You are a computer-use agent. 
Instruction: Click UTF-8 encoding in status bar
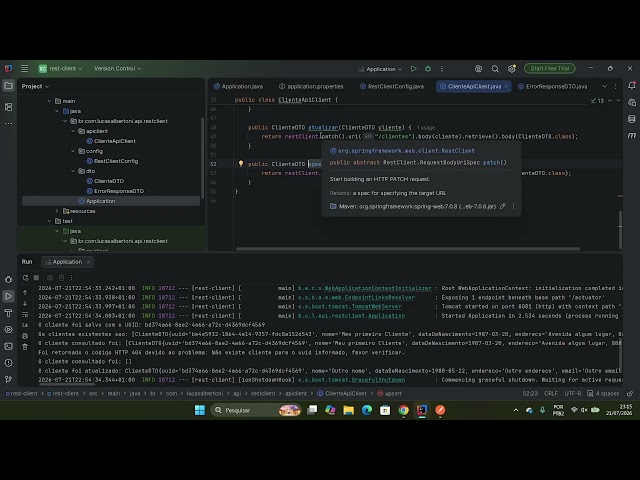(x=573, y=393)
